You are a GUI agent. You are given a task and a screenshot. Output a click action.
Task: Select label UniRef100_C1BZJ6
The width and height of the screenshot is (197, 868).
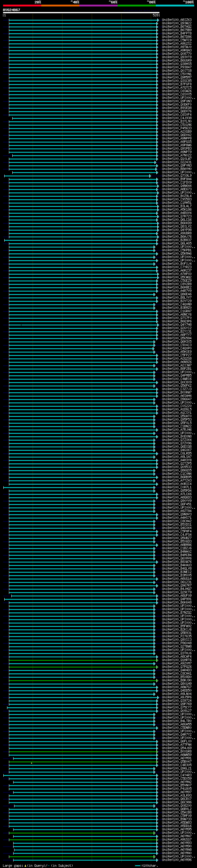[x=177, y=548]
